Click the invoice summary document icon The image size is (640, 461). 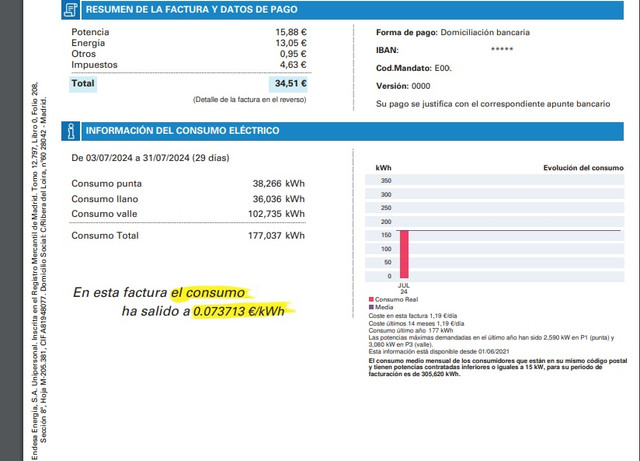coord(71,9)
